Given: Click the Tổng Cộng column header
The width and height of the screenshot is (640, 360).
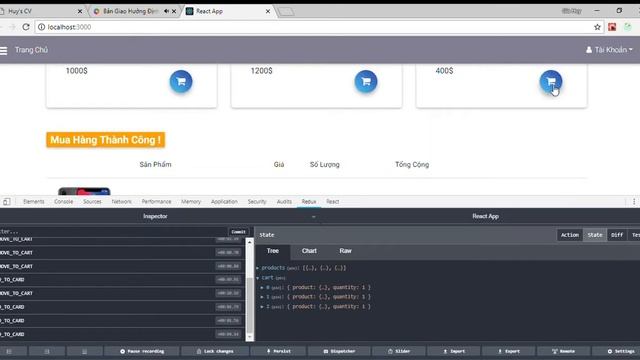Looking at the screenshot, I should 412,164.
